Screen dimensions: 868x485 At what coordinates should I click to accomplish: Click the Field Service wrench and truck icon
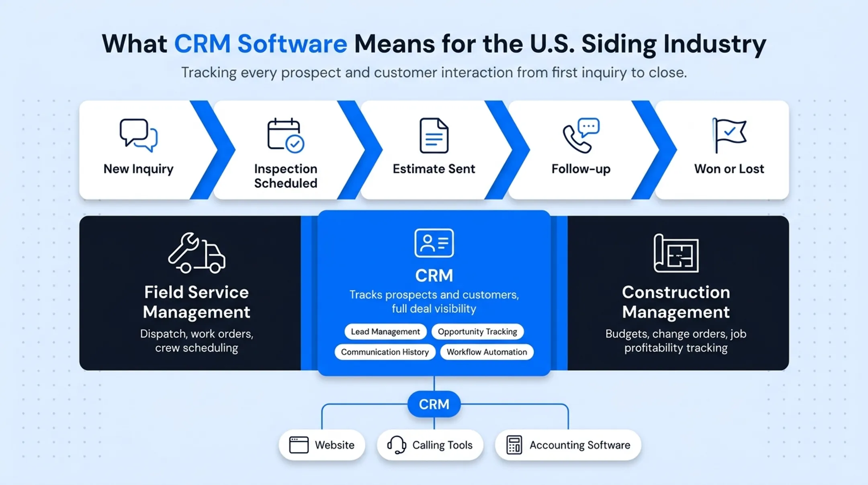pyautogui.click(x=197, y=253)
